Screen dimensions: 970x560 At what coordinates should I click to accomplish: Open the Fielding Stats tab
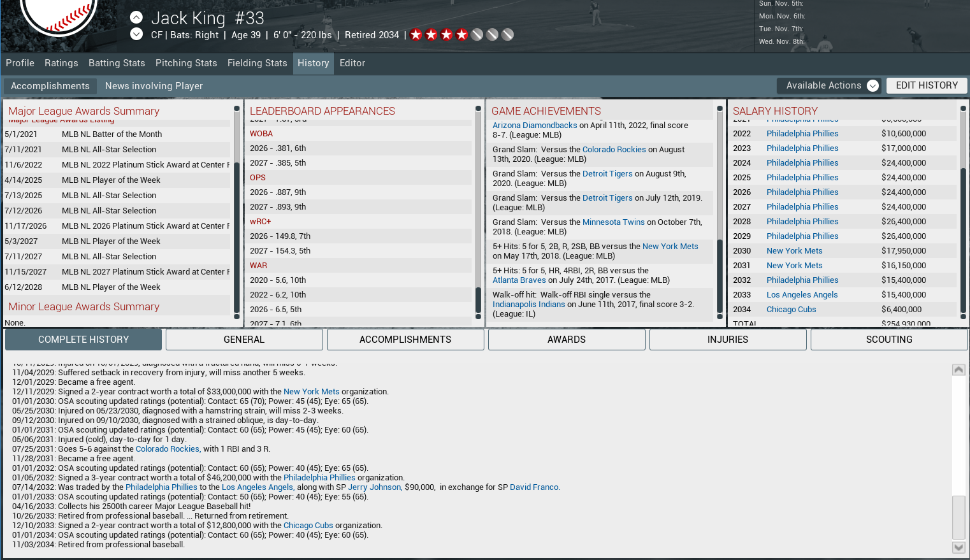point(257,63)
